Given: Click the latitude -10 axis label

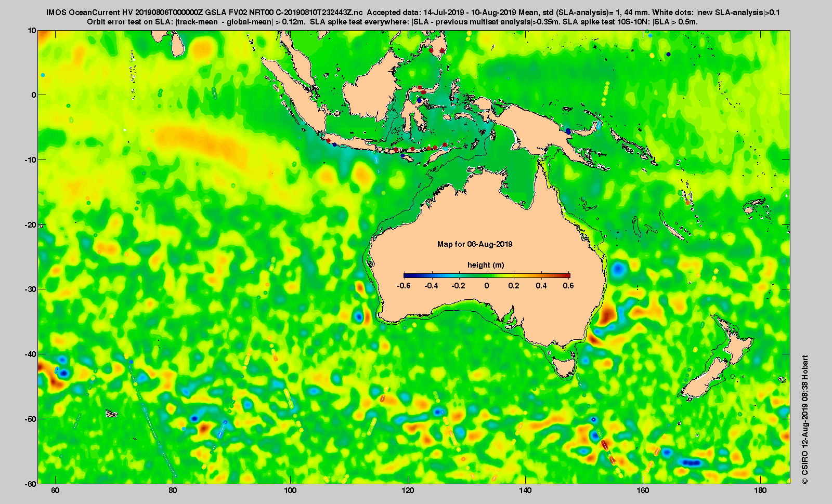Looking at the screenshot, I should [x=30, y=160].
